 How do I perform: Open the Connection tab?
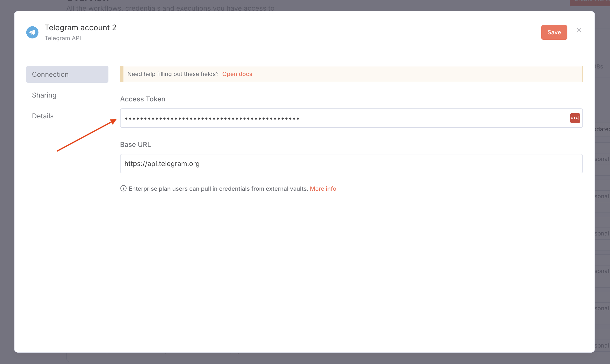pyautogui.click(x=67, y=74)
